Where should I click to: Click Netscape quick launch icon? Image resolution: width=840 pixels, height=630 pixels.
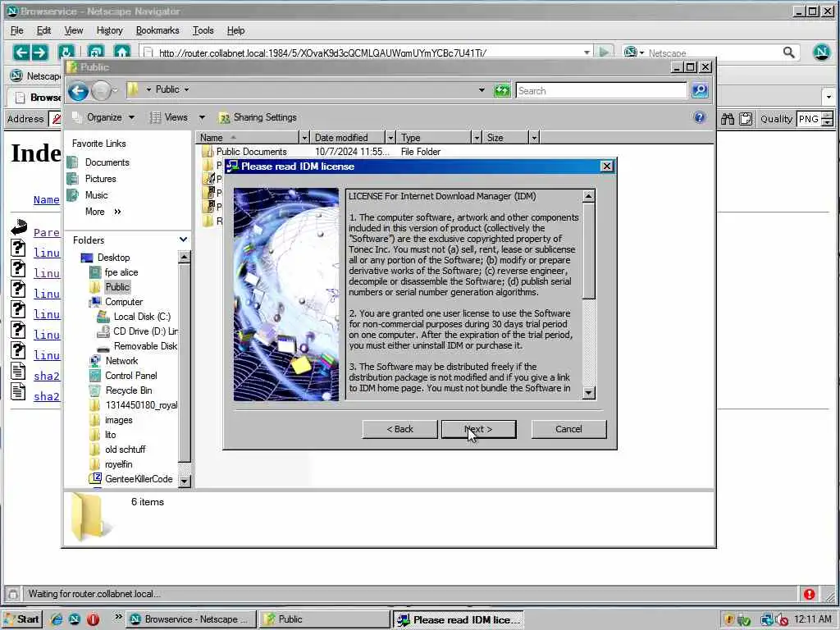click(75, 619)
